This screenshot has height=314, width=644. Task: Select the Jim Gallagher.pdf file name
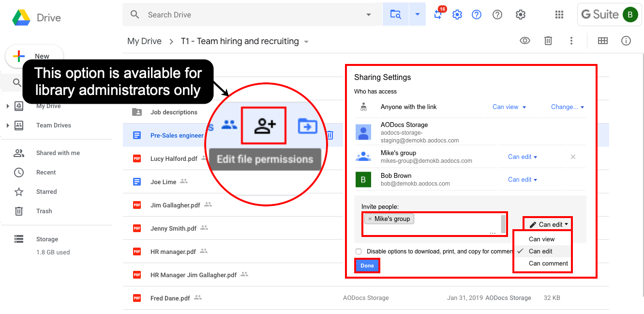click(175, 205)
